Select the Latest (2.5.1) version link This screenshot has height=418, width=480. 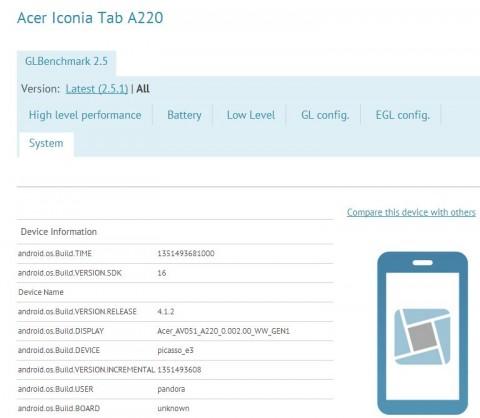coord(97,89)
